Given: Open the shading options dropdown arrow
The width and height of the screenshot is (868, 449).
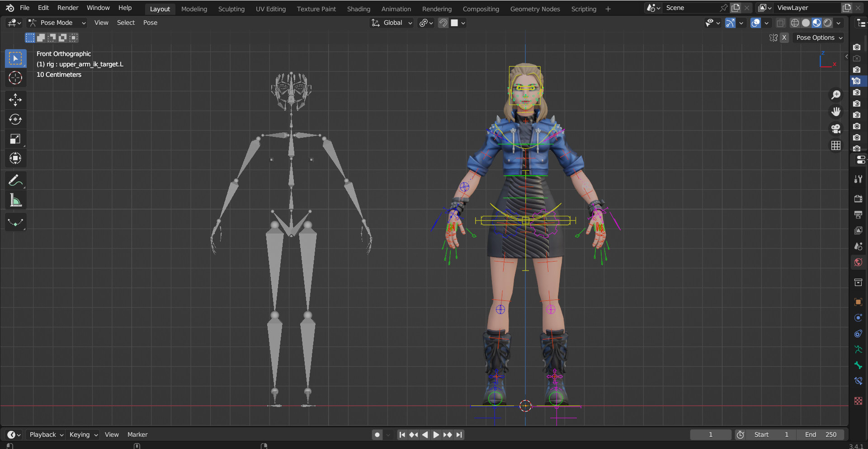Looking at the screenshot, I should 839,23.
